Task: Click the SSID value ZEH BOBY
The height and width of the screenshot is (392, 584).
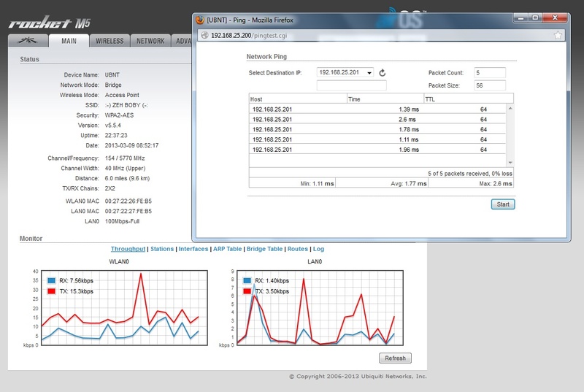Action: click(126, 105)
